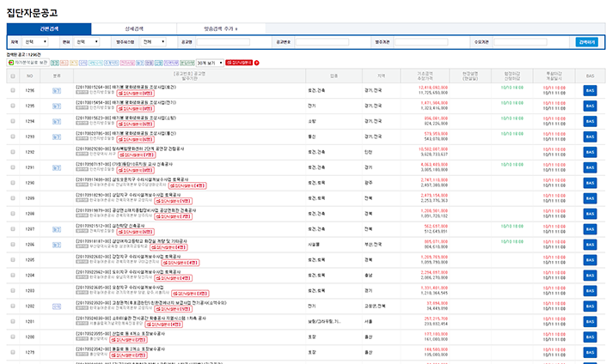Click red analysis badge in row 1296
This screenshot has height=364, width=612.
click(136, 94)
